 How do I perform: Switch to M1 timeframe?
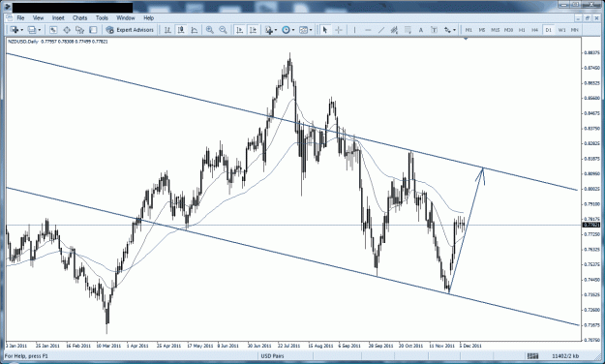pyautogui.click(x=469, y=30)
